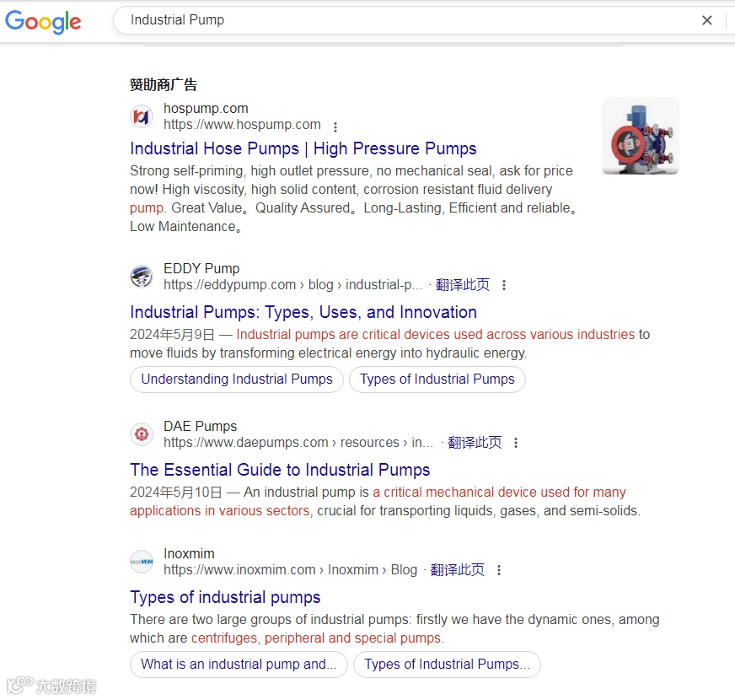Click the DAE Pumps site name
735x700 pixels.
click(x=200, y=426)
